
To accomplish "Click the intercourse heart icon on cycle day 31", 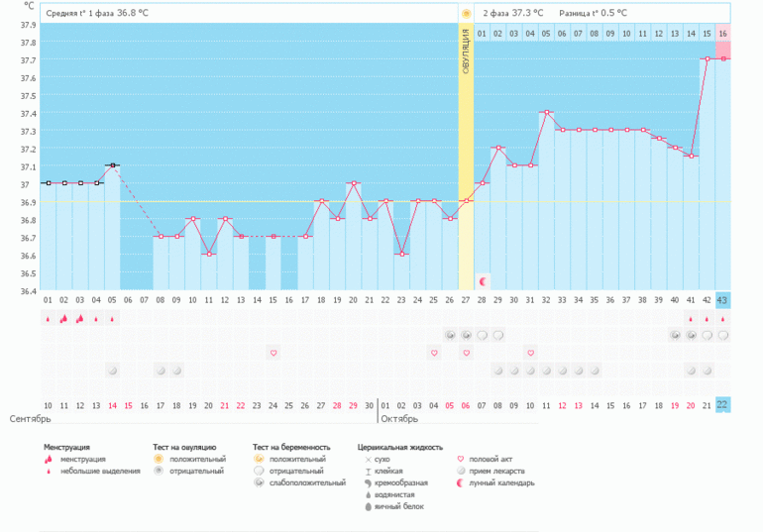I will [531, 353].
